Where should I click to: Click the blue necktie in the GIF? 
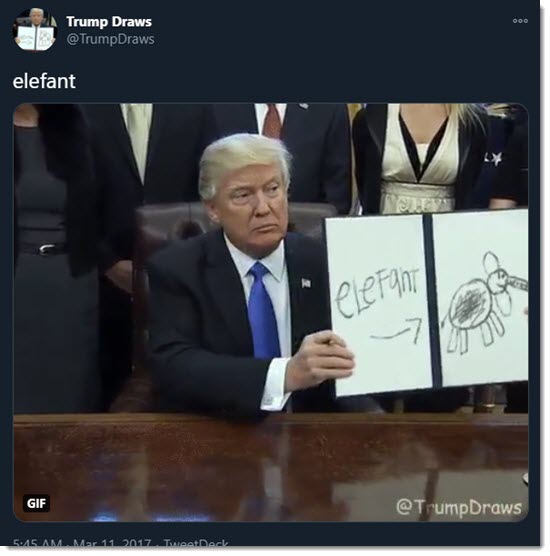click(x=263, y=310)
